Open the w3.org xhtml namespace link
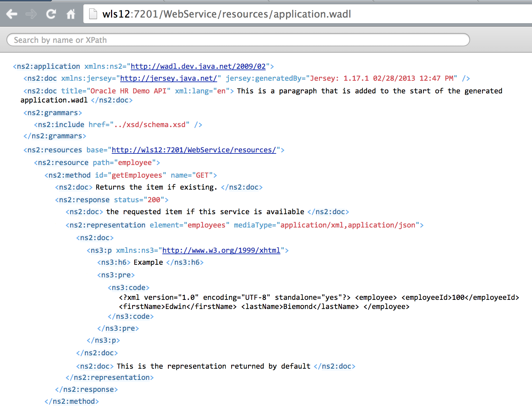This screenshot has width=532, height=408. coord(221,250)
